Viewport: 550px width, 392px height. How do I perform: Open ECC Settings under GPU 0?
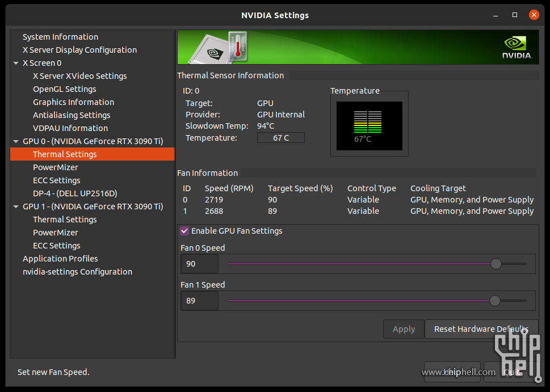coord(56,180)
